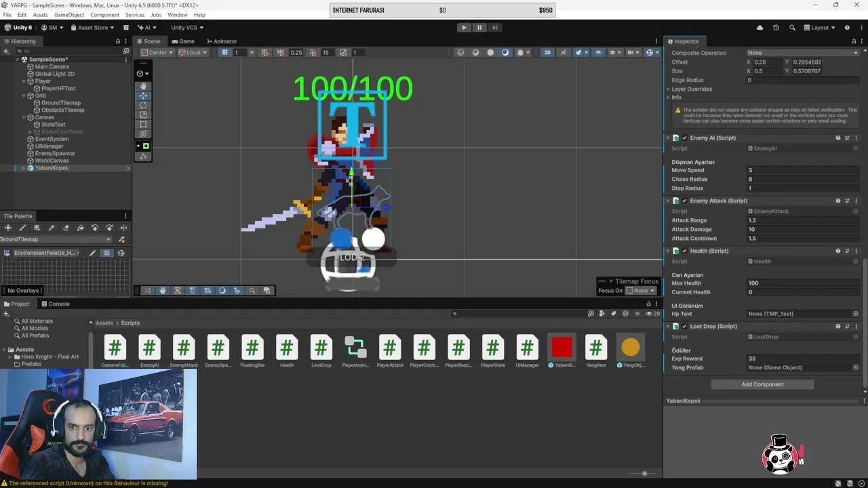Viewport: 868px width, 488px height.
Task: Open the Component menu
Action: pyautogui.click(x=104, y=15)
